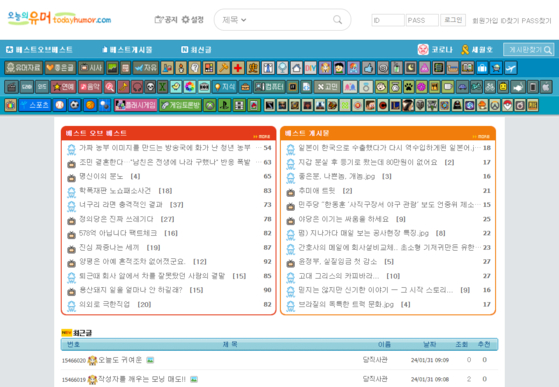Click the thumbs-up board icon

tap(369, 68)
